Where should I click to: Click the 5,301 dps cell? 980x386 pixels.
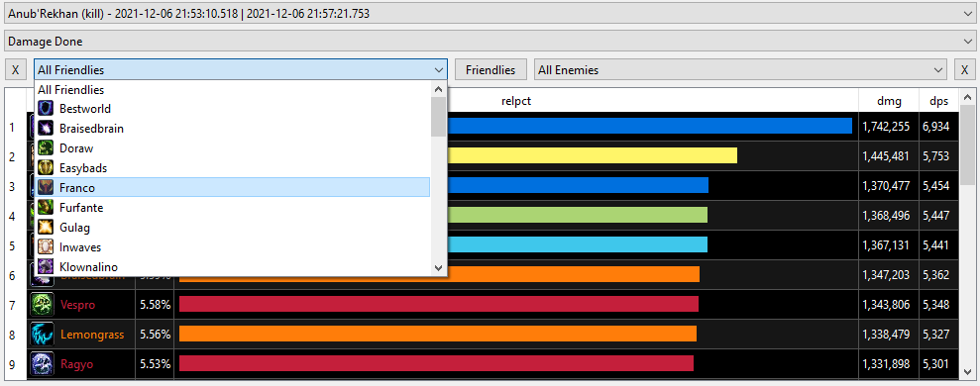click(938, 364)
